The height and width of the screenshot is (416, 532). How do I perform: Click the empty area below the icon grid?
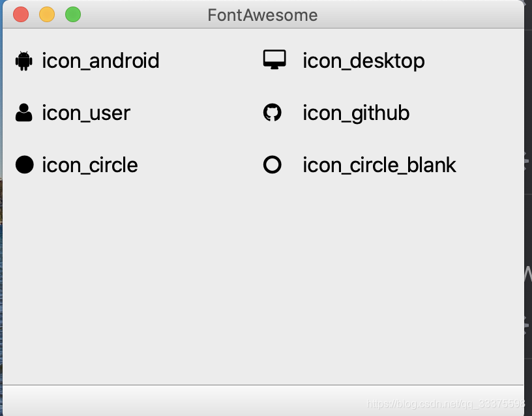[261, 280]
